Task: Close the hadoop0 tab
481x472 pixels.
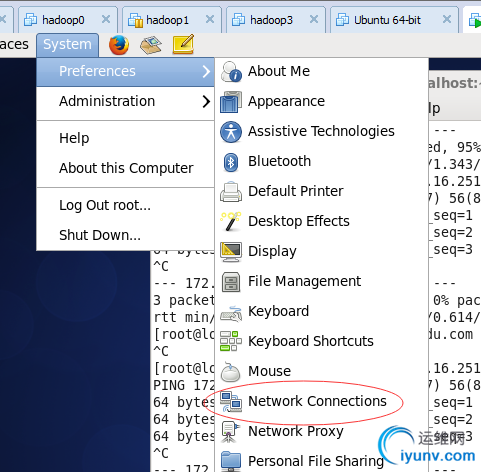Action: [x=106, y=19]
